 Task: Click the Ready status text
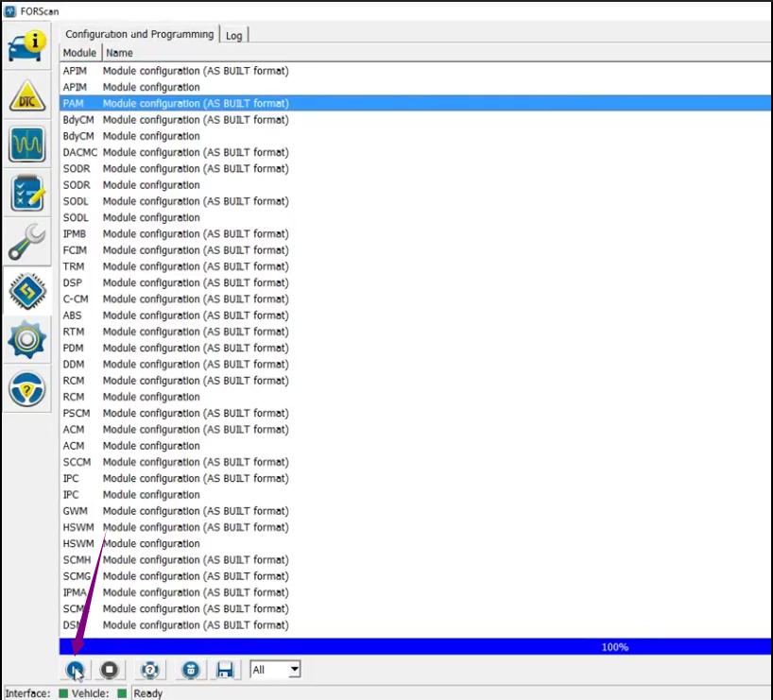click(148, 693)
